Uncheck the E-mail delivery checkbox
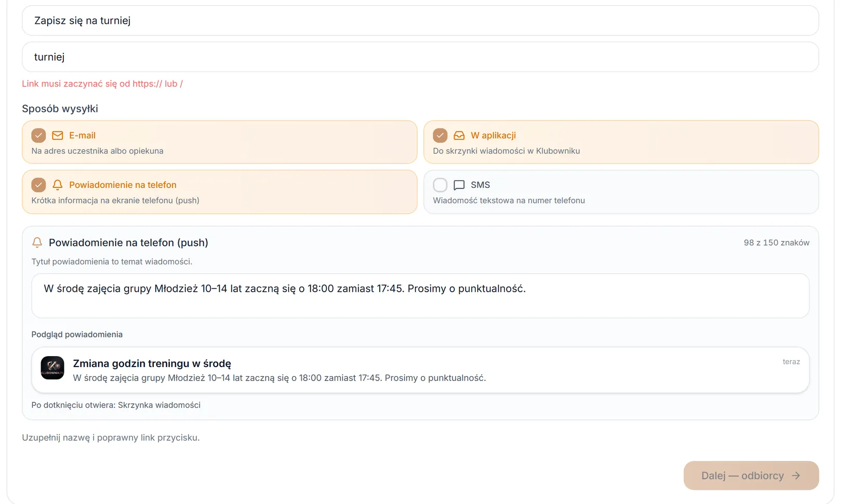Viewport: 852px width, 504px height. point(38,135)
